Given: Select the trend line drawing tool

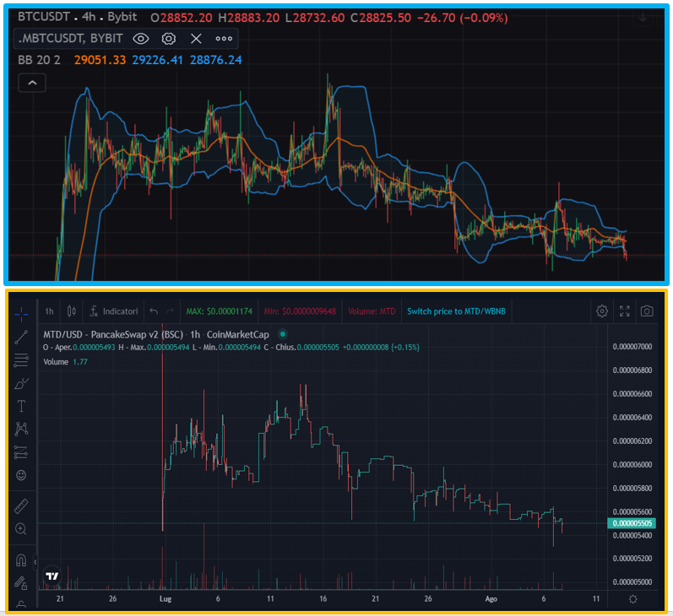Looking at the screenshot, I should click(x=21, y=338).
